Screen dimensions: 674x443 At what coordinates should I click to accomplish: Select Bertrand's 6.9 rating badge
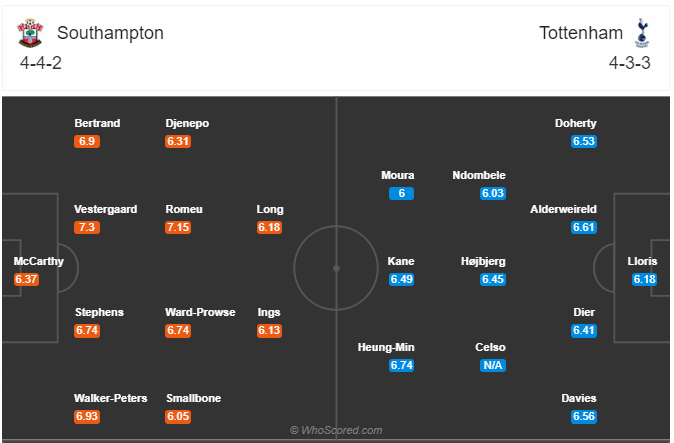pyautogui.click(x=87, y=141)
